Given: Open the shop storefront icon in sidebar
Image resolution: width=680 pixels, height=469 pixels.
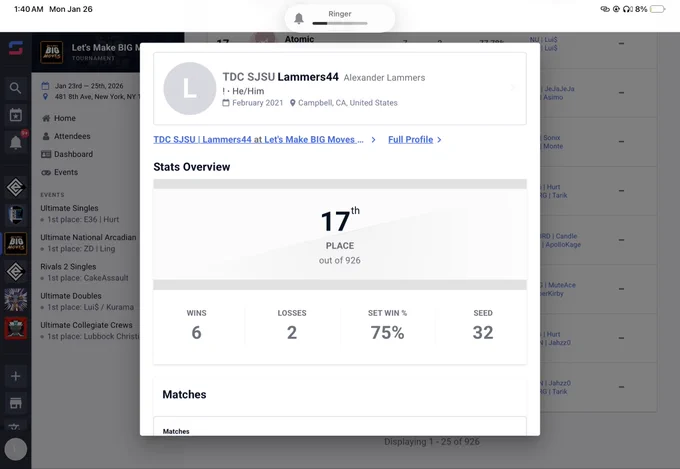Looking at the screenshot, I should tap(16, 403).
